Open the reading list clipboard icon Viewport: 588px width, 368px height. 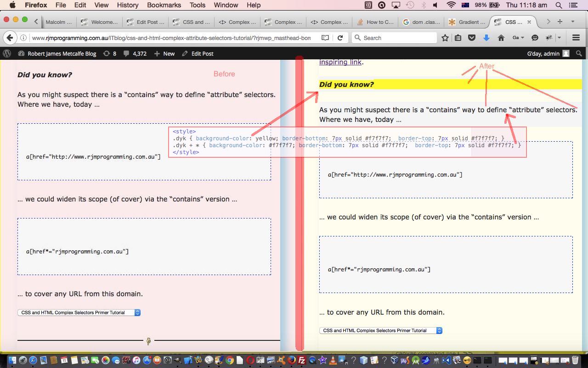coord(458,38)
